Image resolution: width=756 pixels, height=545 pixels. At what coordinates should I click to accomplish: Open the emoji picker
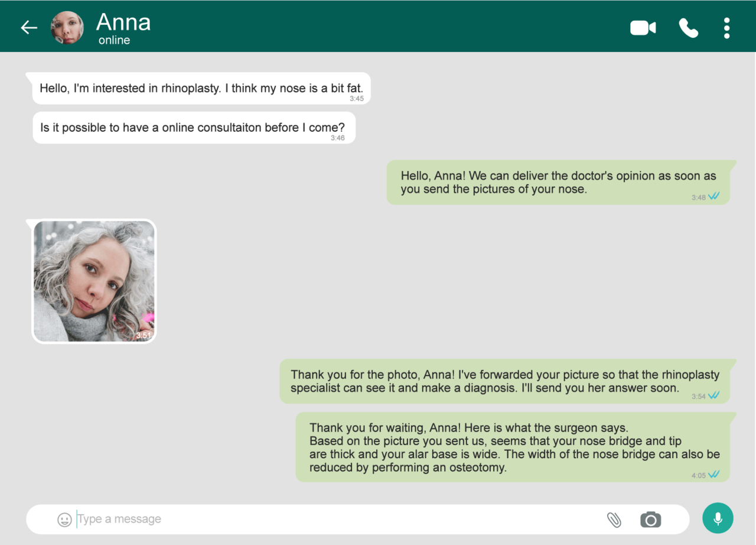(x=64, y=520)
